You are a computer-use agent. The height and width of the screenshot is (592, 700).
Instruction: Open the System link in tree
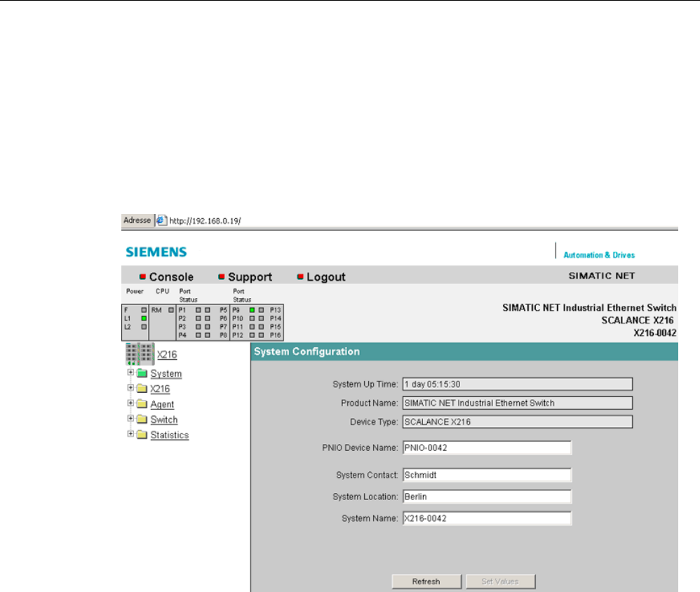pyautogui.click(x=166, y=374)
